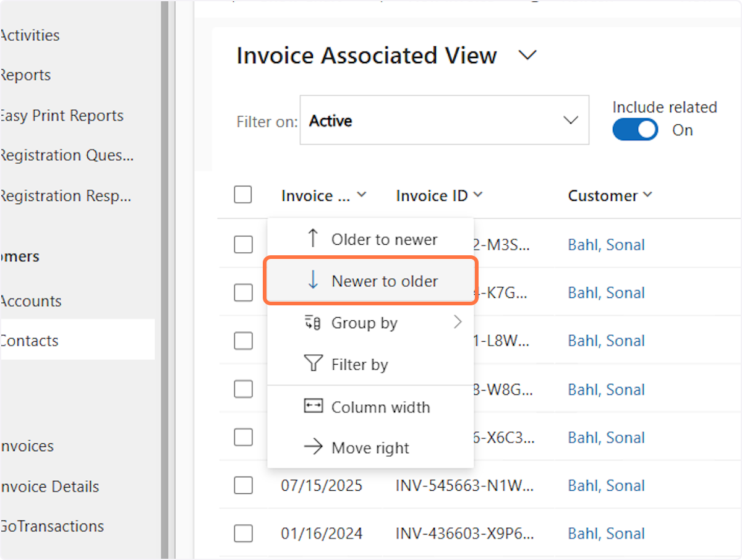Click the date cell 07/15/2025

322,486
